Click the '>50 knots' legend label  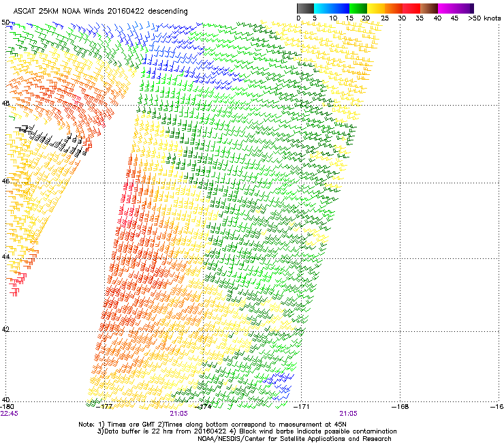[x=484, y=18]
